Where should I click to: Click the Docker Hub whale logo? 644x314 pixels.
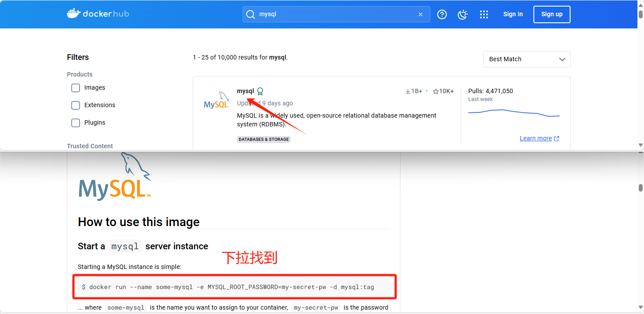[x=98, y=14]
